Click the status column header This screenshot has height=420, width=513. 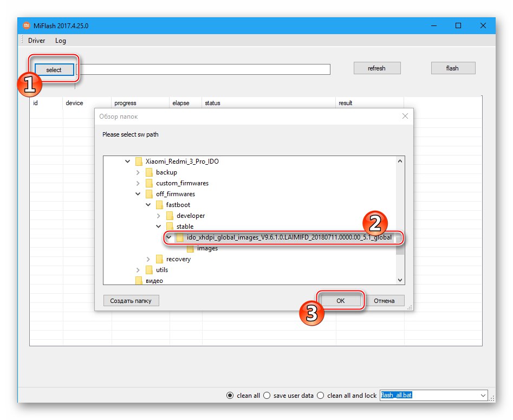[x=213, y=103]
